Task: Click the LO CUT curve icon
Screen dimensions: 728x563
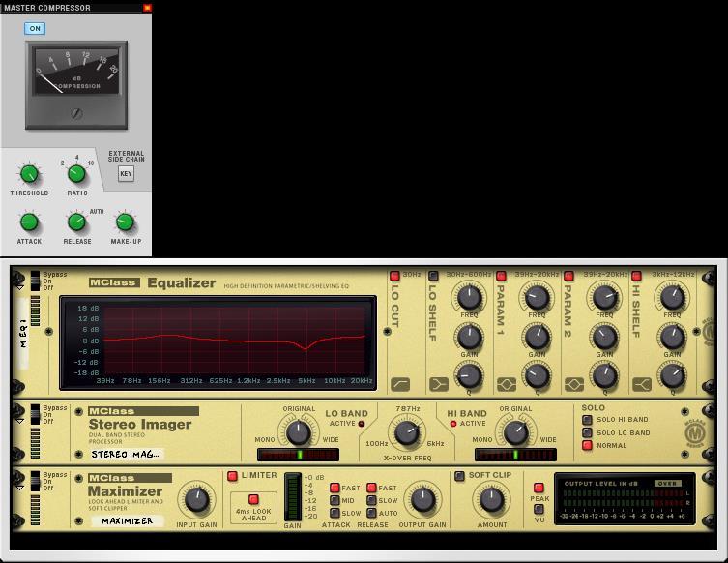Action: [400, 384]
